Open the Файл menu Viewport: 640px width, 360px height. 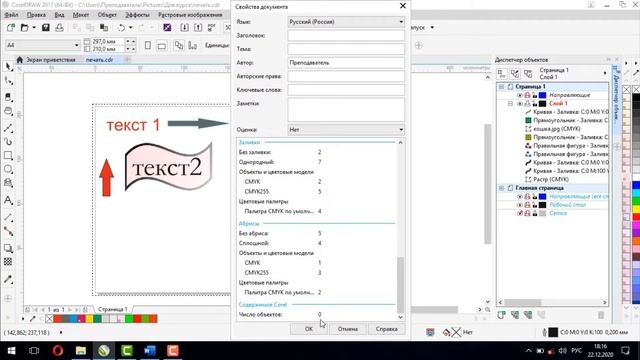pyautogui.click(x=11, y=15)
